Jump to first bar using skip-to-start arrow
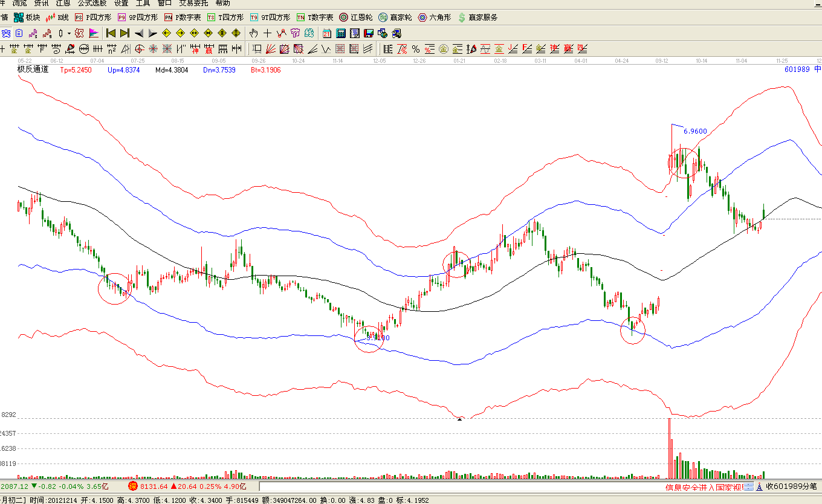 111,33
